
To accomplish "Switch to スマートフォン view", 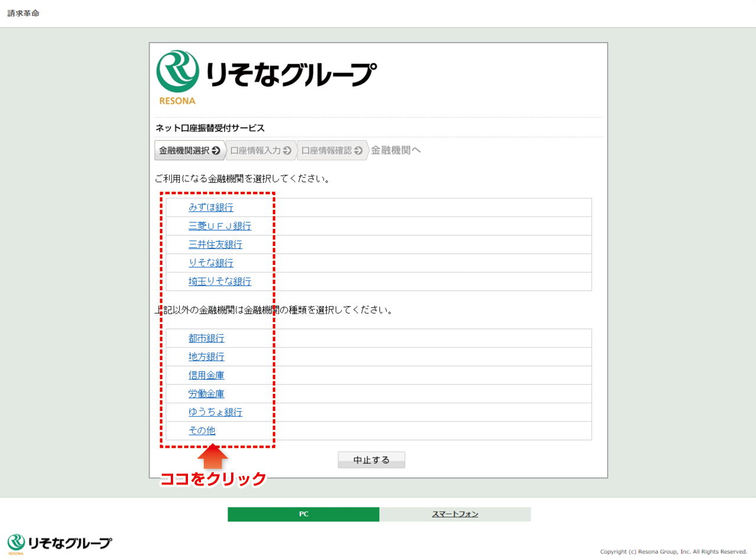I will (x=455, y=514).
